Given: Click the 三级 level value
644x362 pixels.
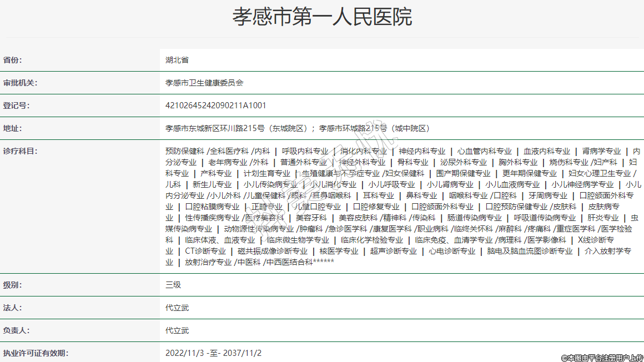Looking at the screenshot, I should click(173, 285).
